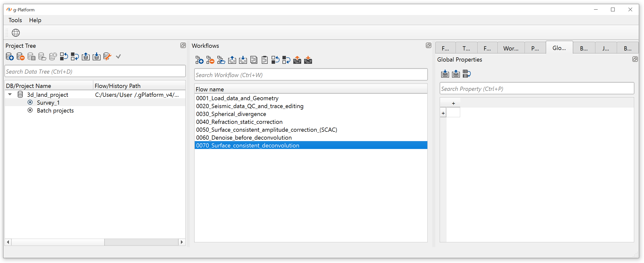
Task: Click the paste workflow clipboard icon
Action: coord(264,60)
